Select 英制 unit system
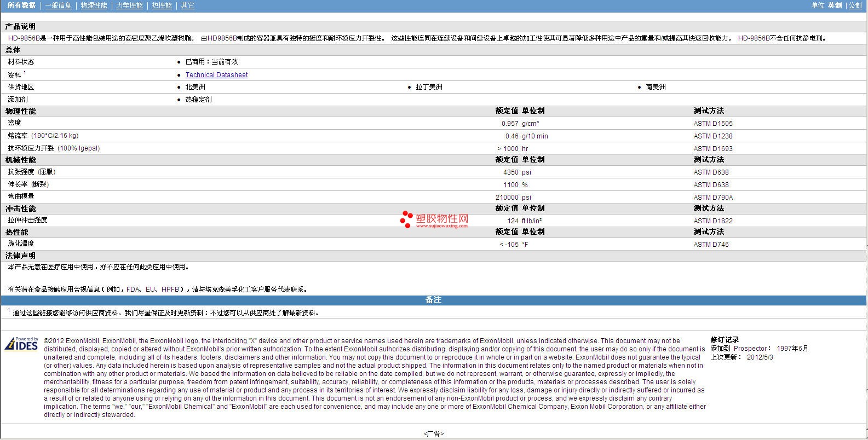Screen dimensions: 868x440 pyautogui.click(x=835, y=5)
